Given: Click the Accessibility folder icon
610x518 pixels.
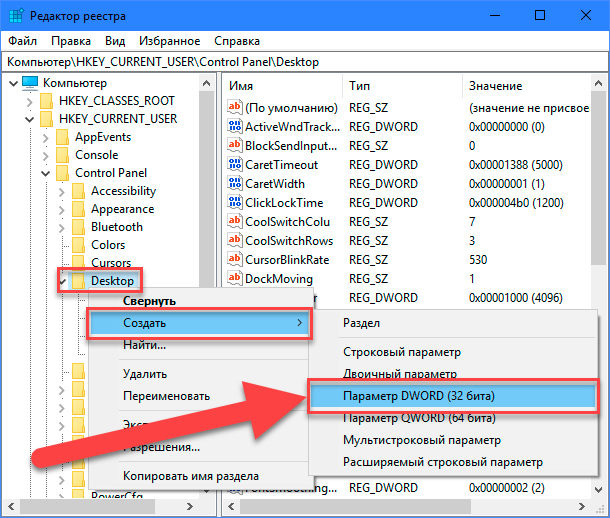Looking at the screenshot, I should click(x=78, y=191).
